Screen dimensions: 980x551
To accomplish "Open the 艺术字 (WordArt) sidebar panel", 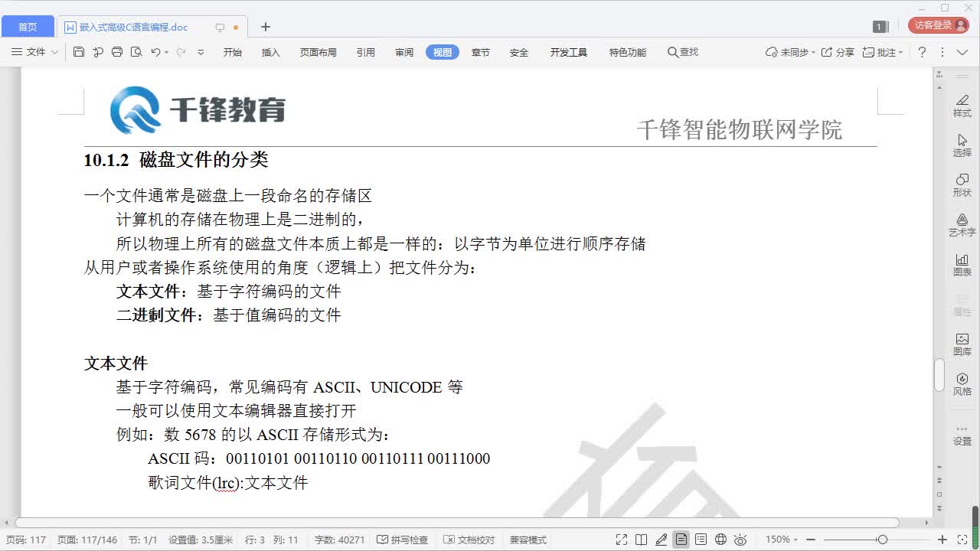I will coord(962,225).
